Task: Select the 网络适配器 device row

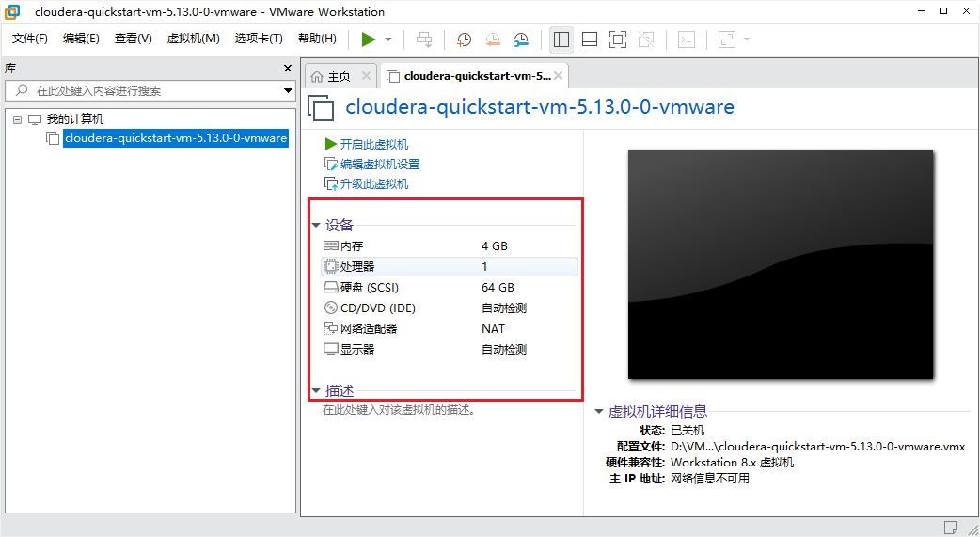Action: tap(449, 329)
